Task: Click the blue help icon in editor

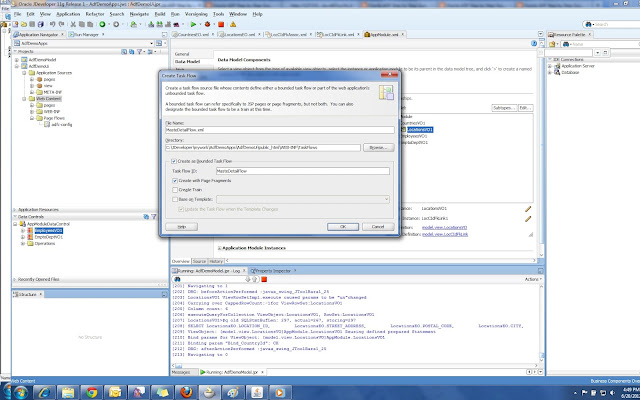Action: [534, 43]
